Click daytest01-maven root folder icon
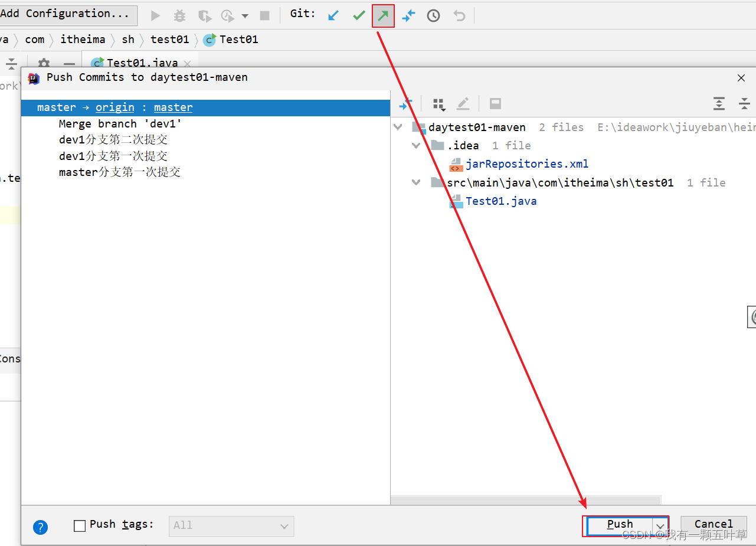This screenshot has width=756, height=546. pos(419,127)
